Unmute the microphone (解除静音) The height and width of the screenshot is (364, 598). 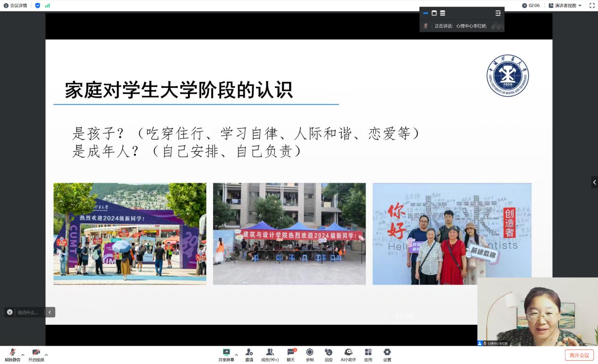pyautogui.click(x=13, y=354)
